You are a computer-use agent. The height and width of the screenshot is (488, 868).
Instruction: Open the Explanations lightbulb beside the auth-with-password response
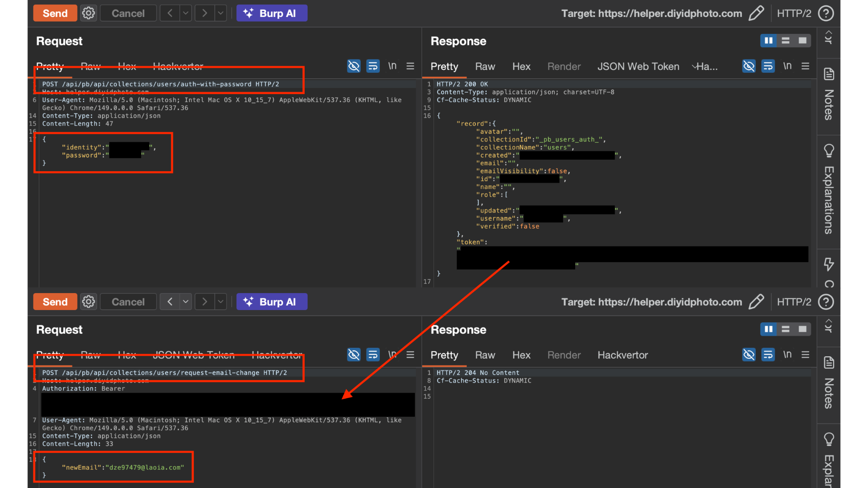829,151
